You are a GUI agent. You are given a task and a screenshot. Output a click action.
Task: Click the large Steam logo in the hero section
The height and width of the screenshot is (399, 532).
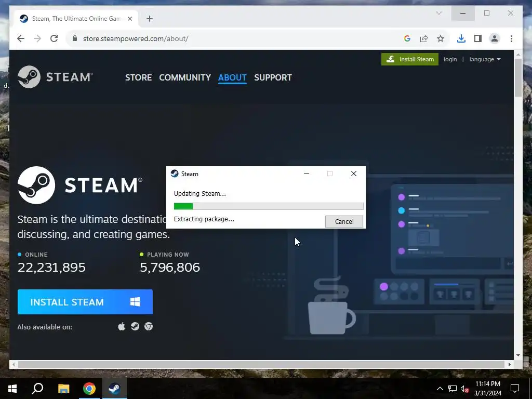coord(80,185)
